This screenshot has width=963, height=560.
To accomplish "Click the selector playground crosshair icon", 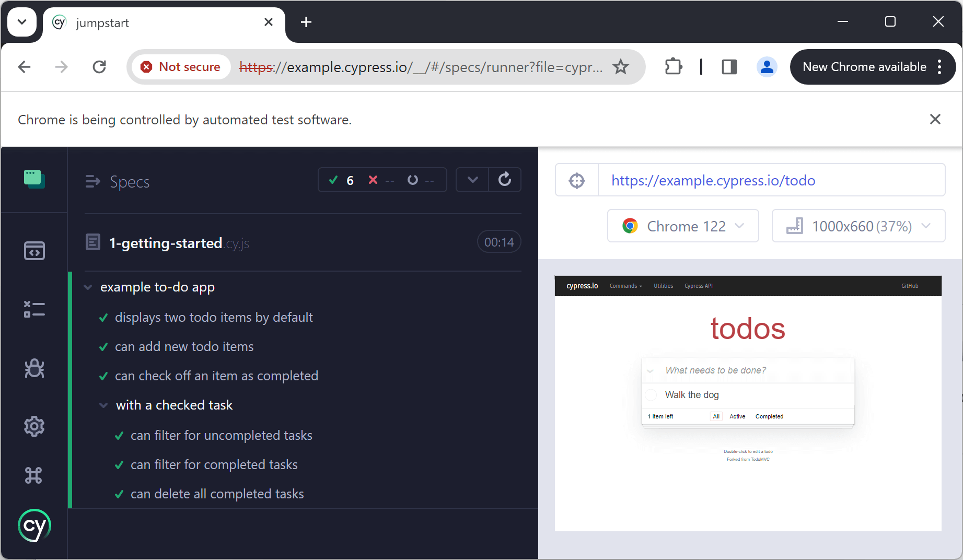I will pos(577,180).
